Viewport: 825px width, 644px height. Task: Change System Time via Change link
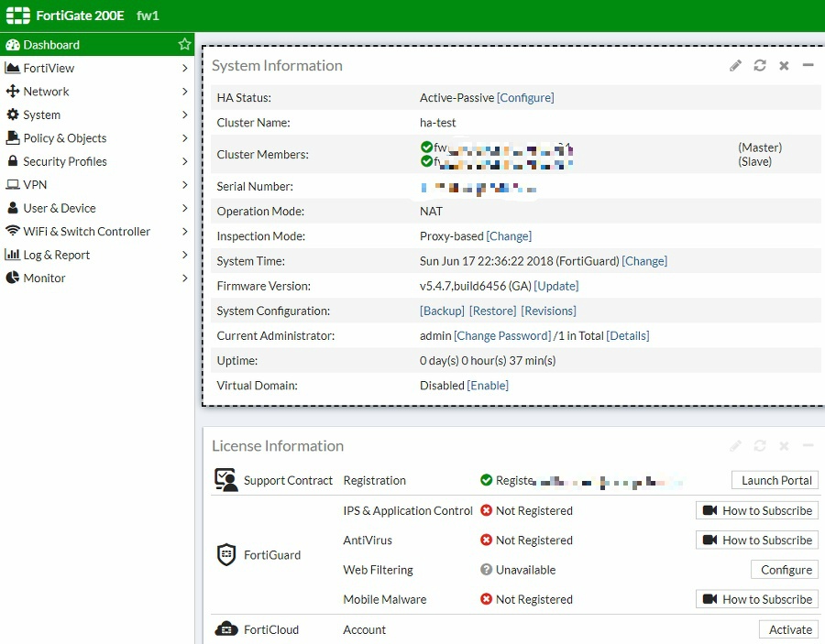pyautogui.click(x=644, y=261)
